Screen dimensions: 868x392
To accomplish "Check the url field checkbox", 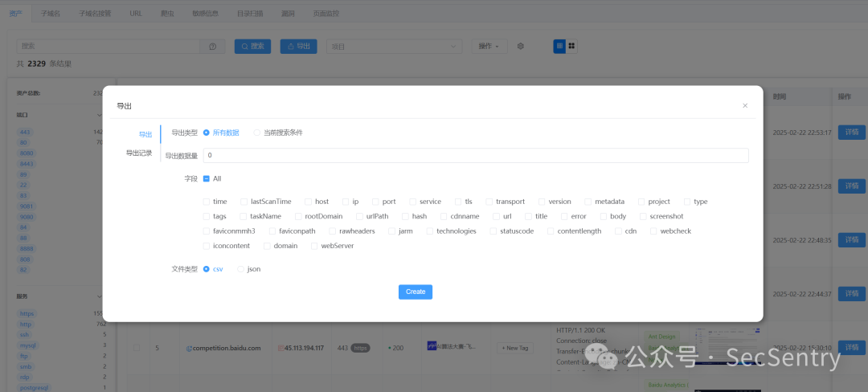I will coord(497,216).
